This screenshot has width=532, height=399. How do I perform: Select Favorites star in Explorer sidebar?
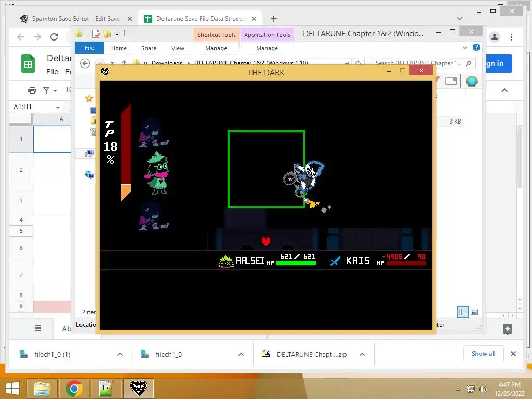(89, 98)
